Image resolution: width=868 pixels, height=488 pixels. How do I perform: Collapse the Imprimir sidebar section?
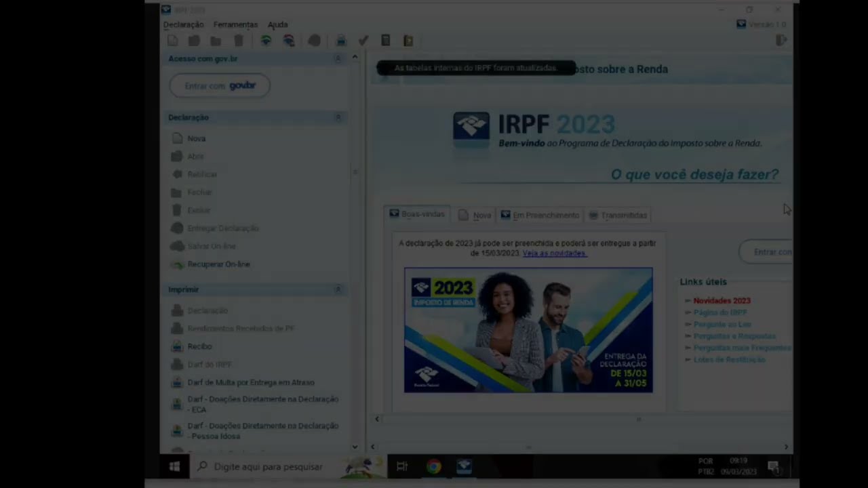(x=338, y=289)
